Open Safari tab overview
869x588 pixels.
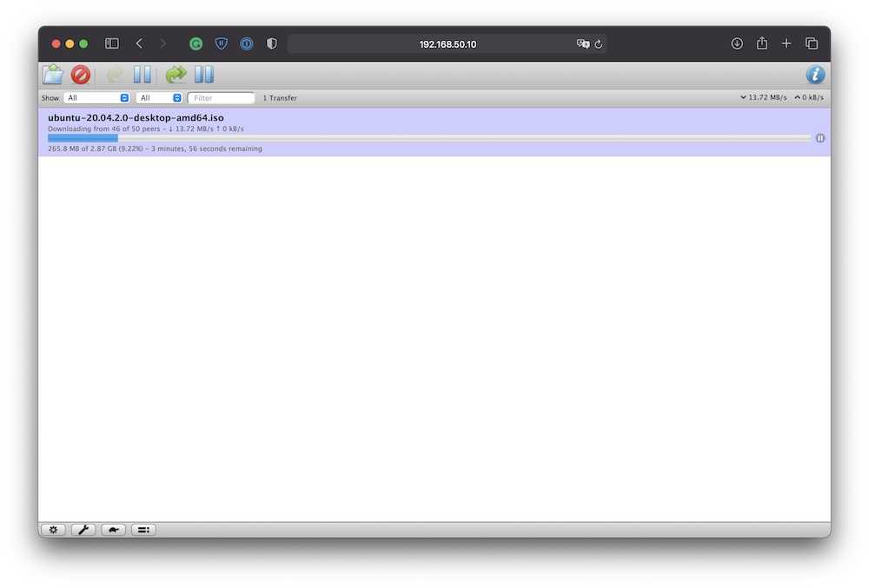pyautogui.click(x=812, y=43)
